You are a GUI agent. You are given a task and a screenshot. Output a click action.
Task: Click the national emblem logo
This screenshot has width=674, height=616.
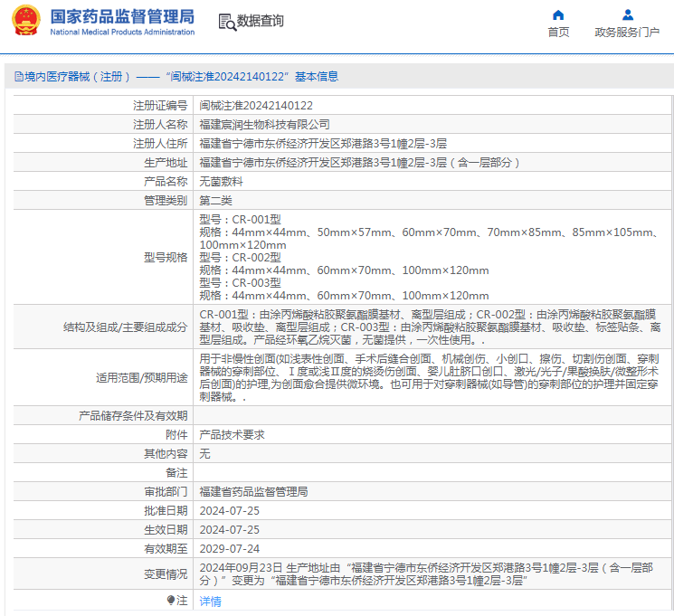(x=26, y=20)
